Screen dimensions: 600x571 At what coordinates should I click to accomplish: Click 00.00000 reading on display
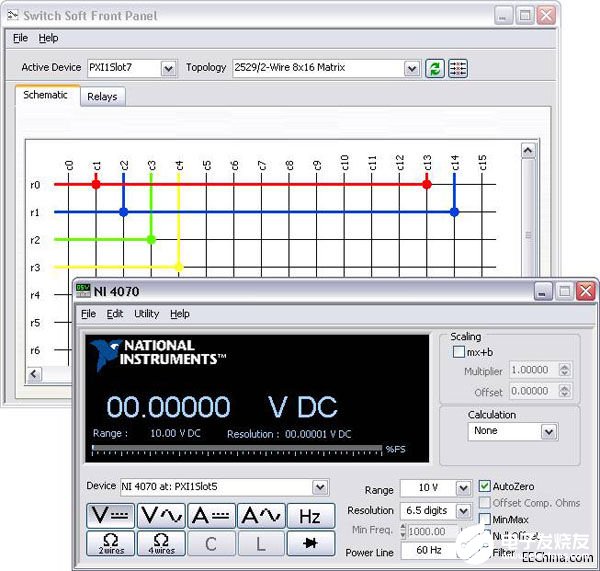pyautogui.click(x=168, y=406)
